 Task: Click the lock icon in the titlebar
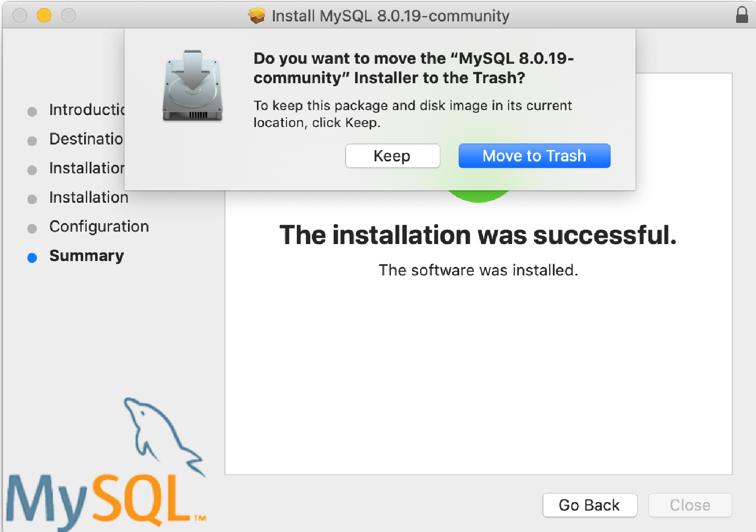pos(742,15)
